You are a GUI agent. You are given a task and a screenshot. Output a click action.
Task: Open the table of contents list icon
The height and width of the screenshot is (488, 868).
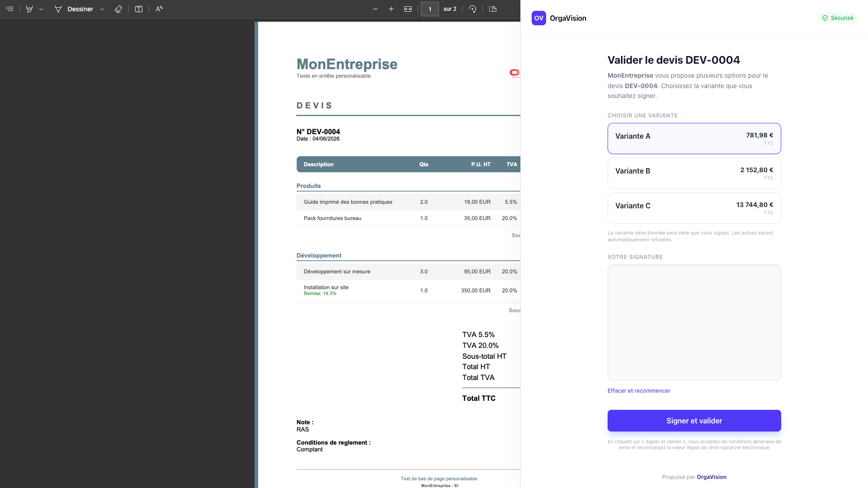point(10,9)
